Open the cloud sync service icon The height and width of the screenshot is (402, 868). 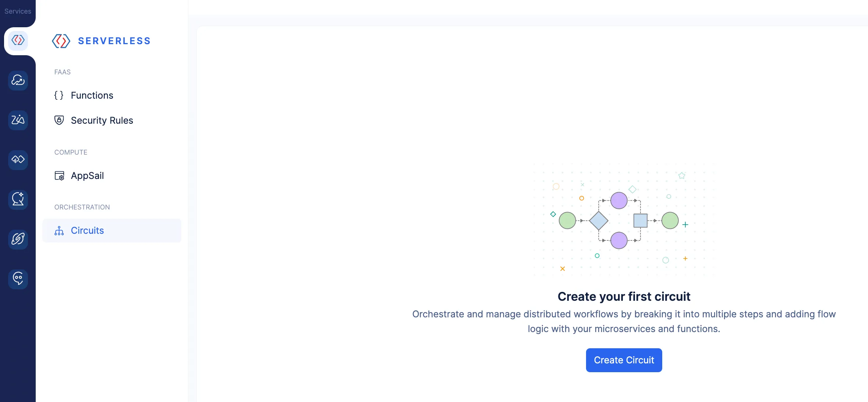(x=18, y=80)
